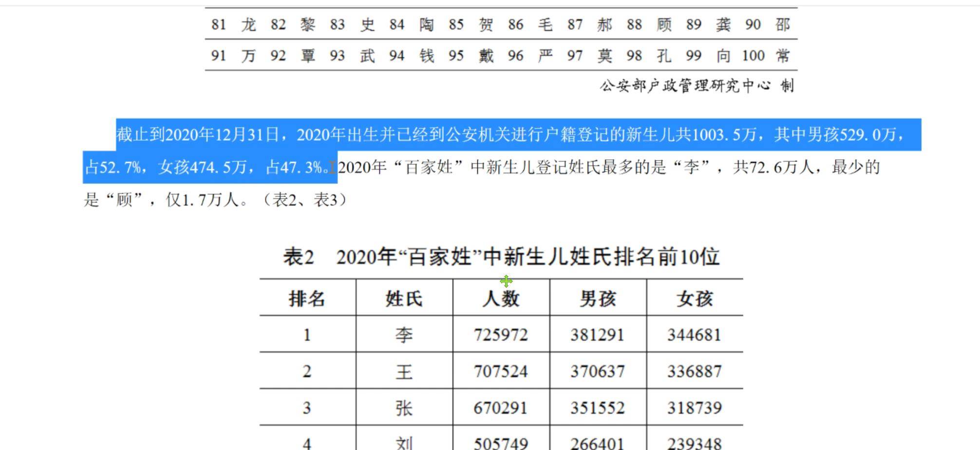Click surname 顾 beside rank 88 in top table
The width and height of the screenshot is (980, 450).
tap(664, 24)
